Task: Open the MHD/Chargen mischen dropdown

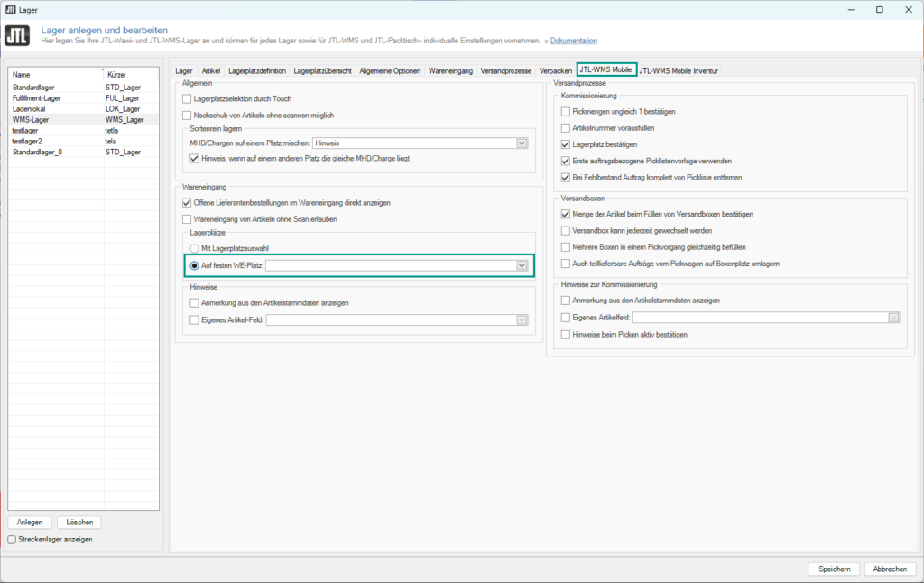Action: (x=521, y=142)
